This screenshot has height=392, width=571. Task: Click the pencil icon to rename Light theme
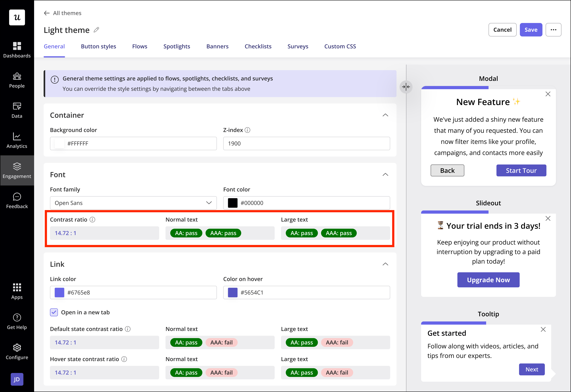point(96,30)
